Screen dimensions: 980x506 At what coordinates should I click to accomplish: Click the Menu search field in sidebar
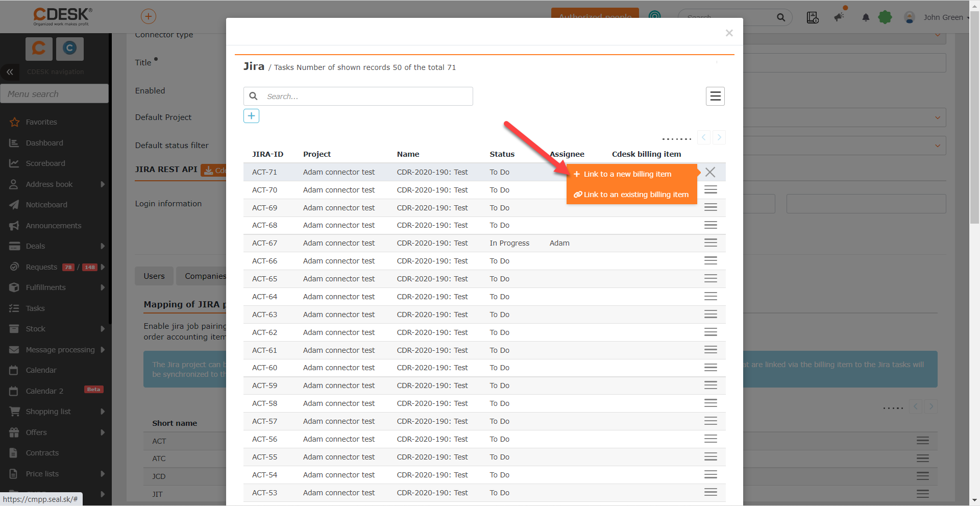point(55,94)
